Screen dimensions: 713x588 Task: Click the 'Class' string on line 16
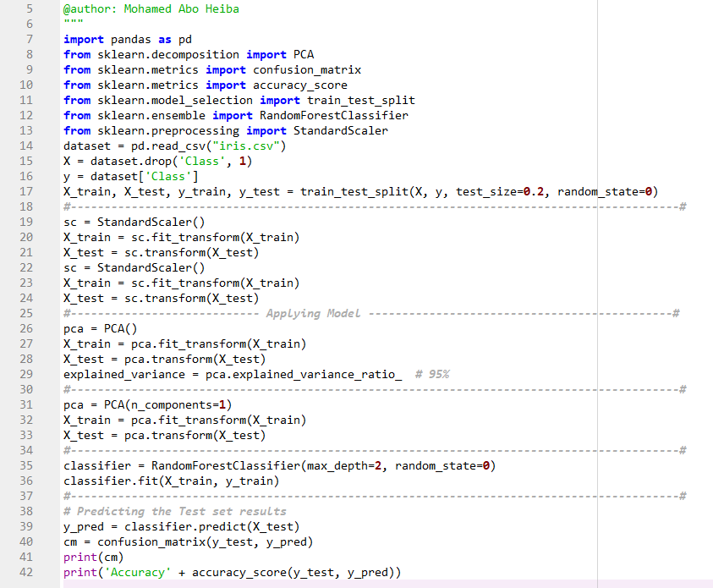(x=167, y=177)
